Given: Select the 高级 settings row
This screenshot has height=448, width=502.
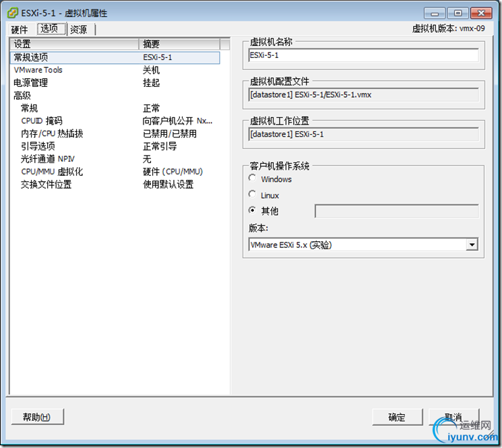Looking at the screenshot, I should [115, 96].
